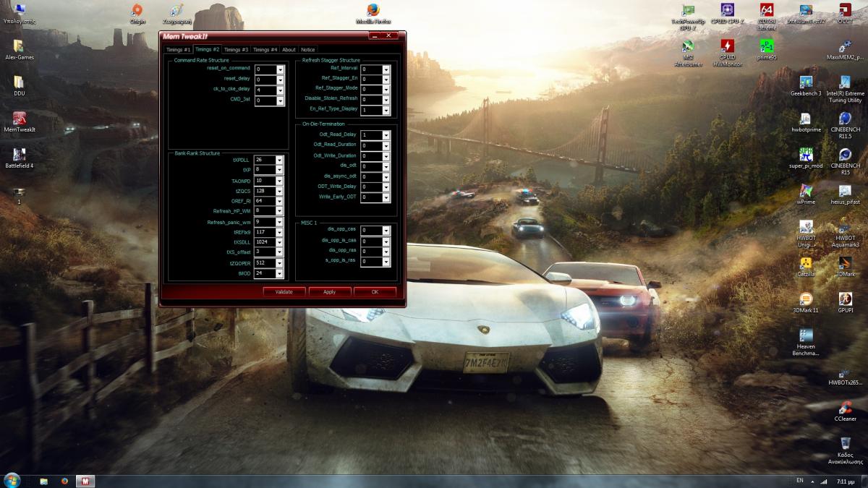Confirm with the OK button
This screenshot has height=488, width=868.
tap(375, 292)
